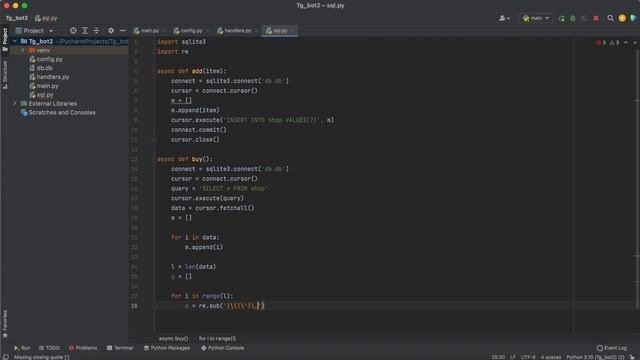Click the rerun 'main' icon in toolbar
Image resolution: width=640 pixels, height=360 pixels.
pyautogui.click(x=562, y=18)
